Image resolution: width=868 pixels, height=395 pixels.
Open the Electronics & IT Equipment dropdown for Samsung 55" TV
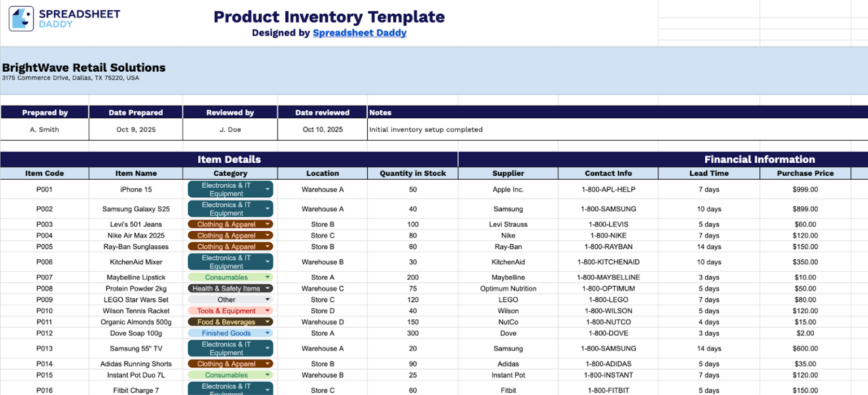click(x=267, y=348)
